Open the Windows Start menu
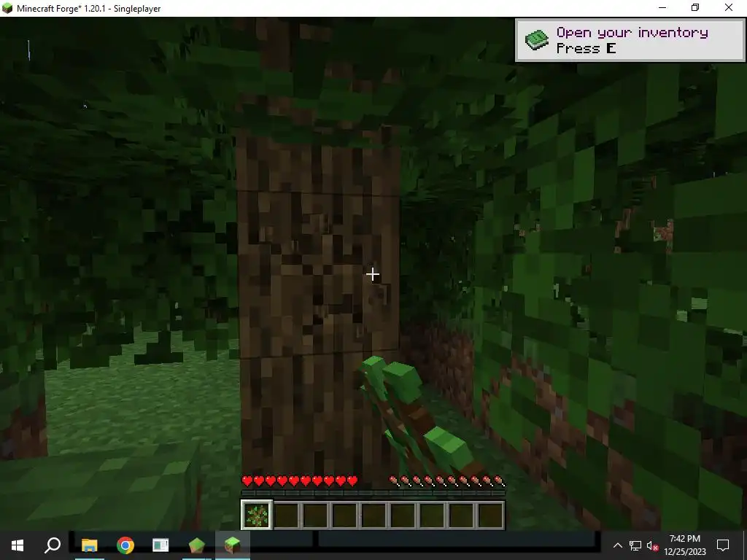 pos(18,545)
